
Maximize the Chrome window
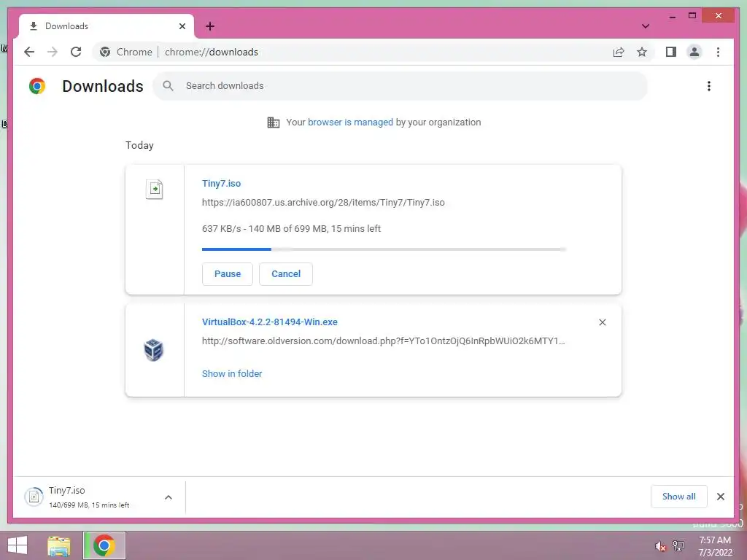(x=692, y=16)
